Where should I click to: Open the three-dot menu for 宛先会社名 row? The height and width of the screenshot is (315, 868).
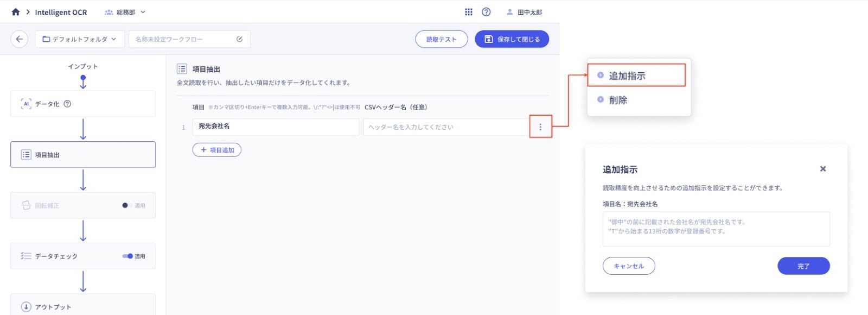(540, 127)
